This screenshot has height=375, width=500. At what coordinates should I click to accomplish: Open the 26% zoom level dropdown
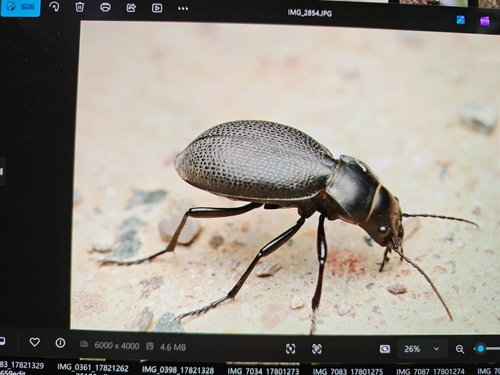pos(421,349)
